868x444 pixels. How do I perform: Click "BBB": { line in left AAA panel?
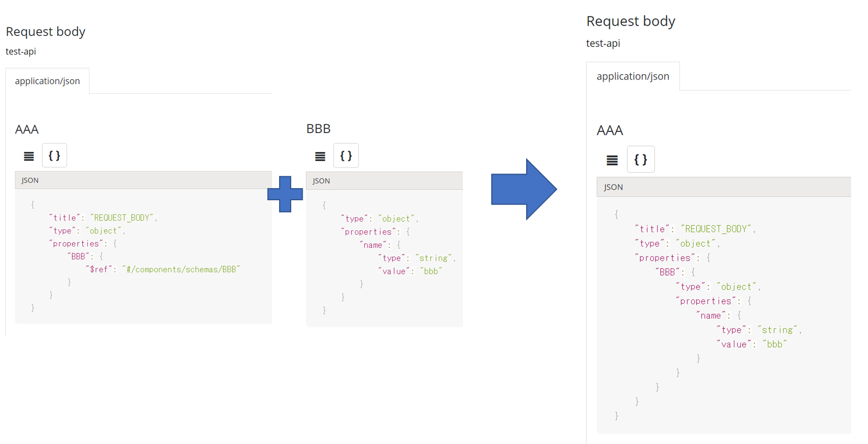[85, 256]
